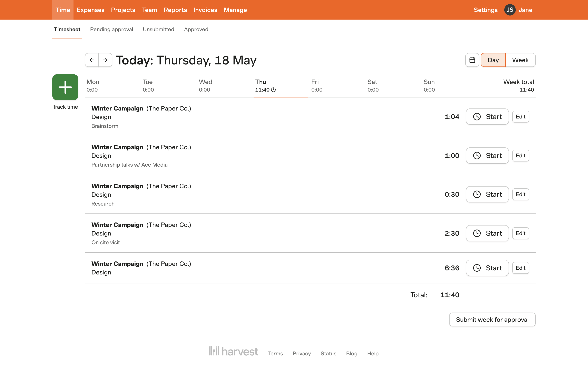Select the Mon day column
This screenshot has height=367, width=588.
[93, 86]
